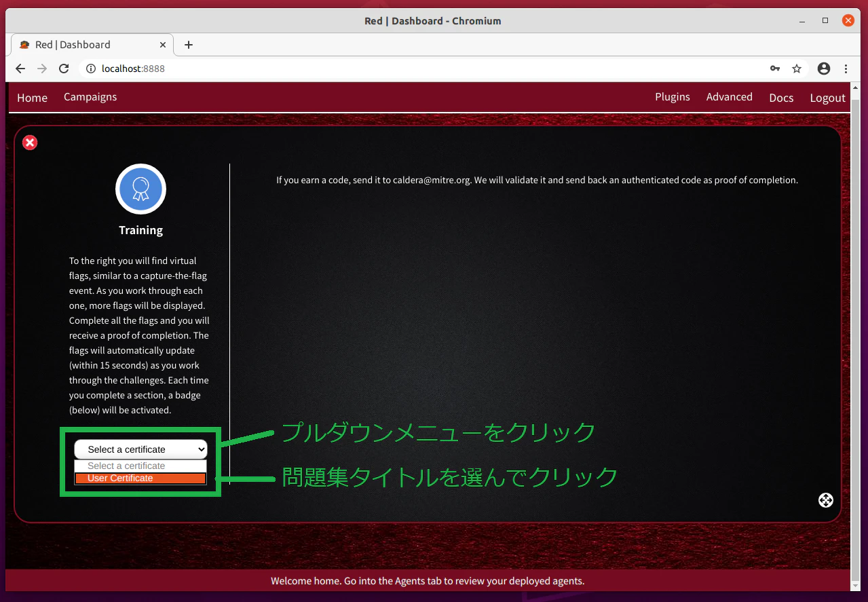Open the Plugins menu

[673, 97]
